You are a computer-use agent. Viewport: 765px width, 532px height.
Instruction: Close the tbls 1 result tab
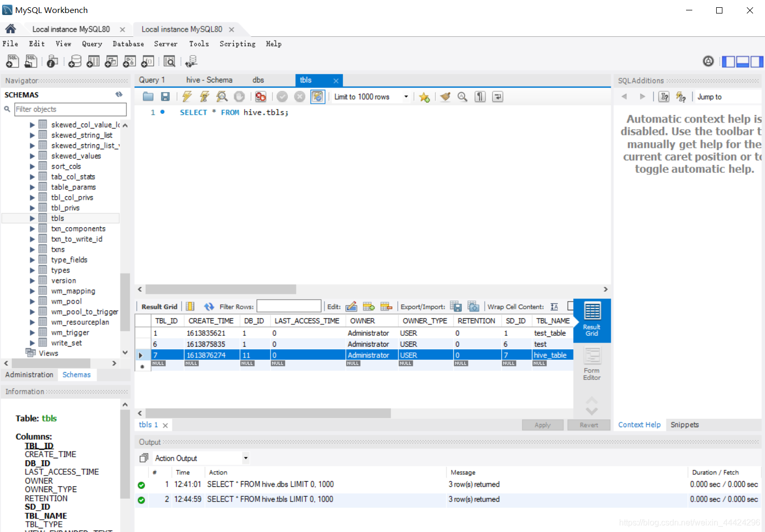pos(165,426)
